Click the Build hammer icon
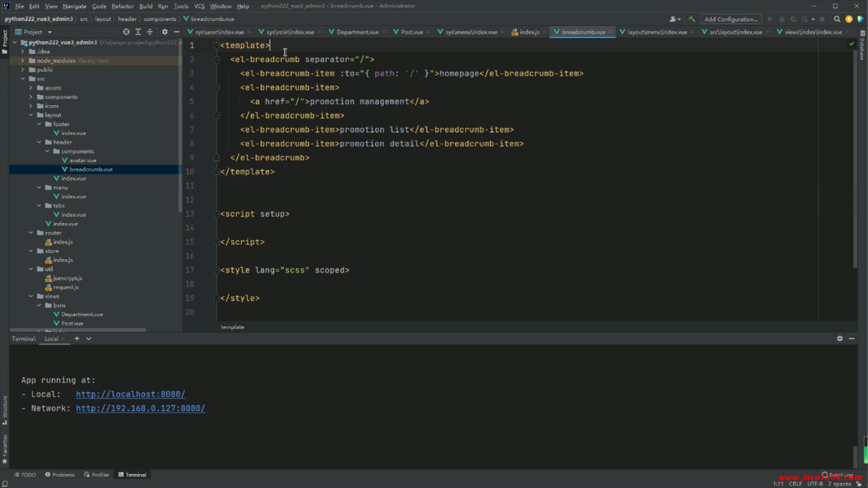 (x=692, y=19)
